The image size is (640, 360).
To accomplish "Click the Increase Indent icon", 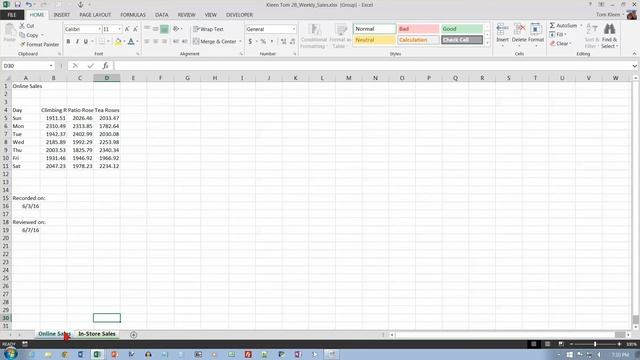I will [x=184, y=41].
